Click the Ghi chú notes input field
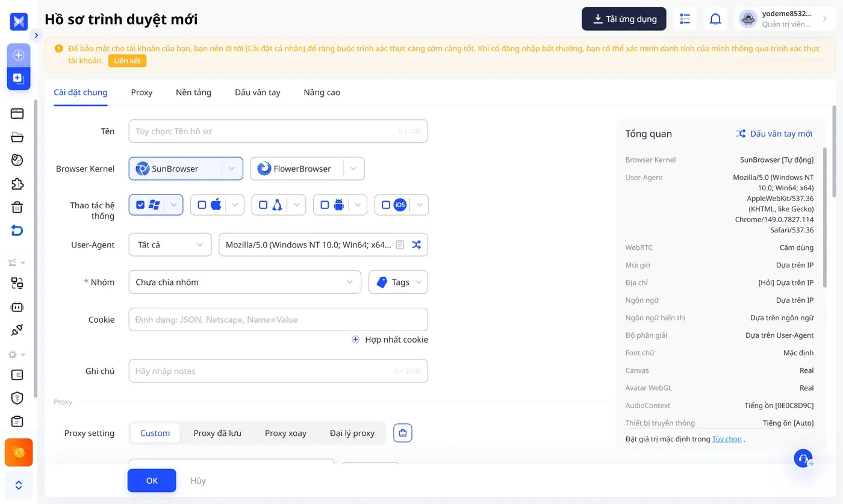The height and width of the screenshot is (504, 843). (278, 371)
